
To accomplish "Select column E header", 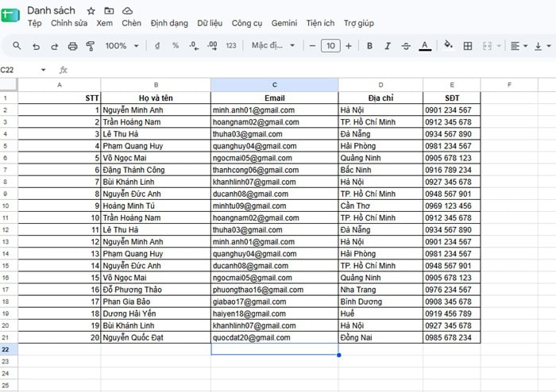I will point(452,85).
